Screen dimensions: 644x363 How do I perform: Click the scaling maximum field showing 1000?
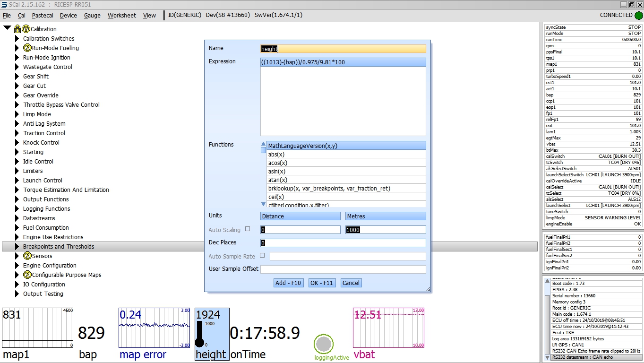(386, 230)
